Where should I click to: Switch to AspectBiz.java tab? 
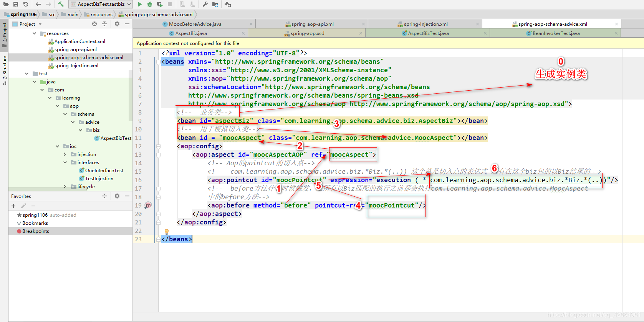191,33
